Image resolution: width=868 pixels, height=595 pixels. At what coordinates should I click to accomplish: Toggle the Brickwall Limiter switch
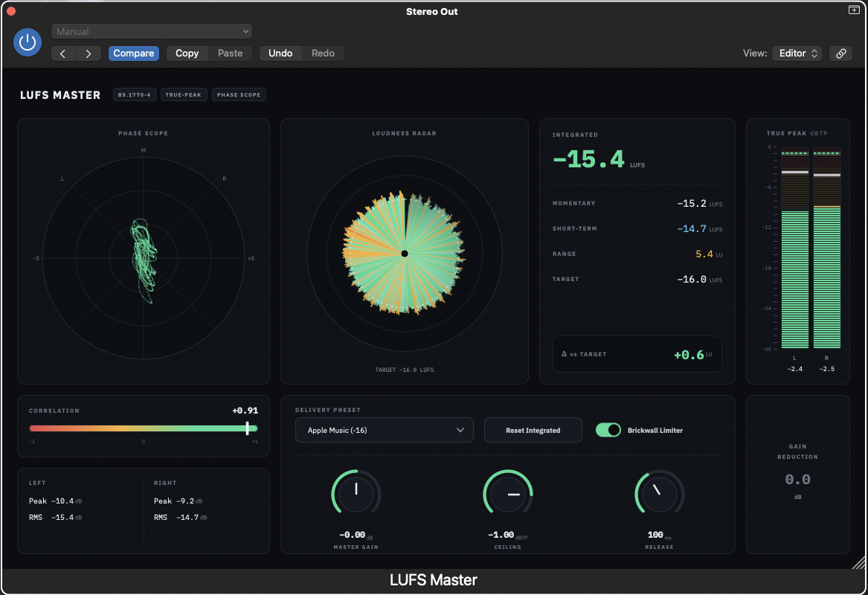pyautogui.click(x=608, y=430)
